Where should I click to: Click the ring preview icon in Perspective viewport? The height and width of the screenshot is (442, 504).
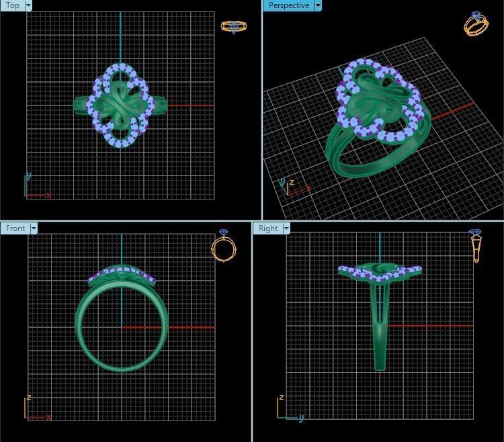[476, 24]
